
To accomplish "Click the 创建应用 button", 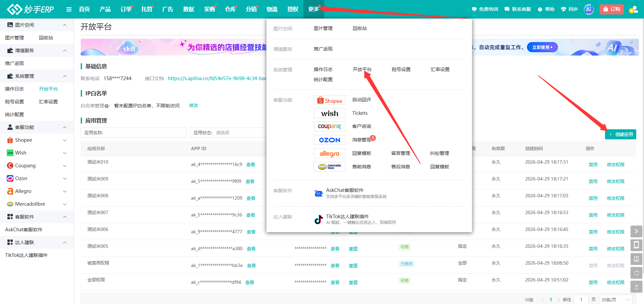I will tap(620, 134).
